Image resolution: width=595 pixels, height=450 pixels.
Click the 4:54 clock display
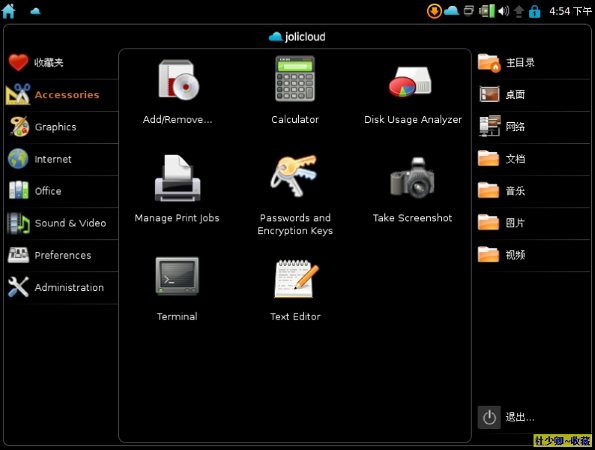(570, 11)
